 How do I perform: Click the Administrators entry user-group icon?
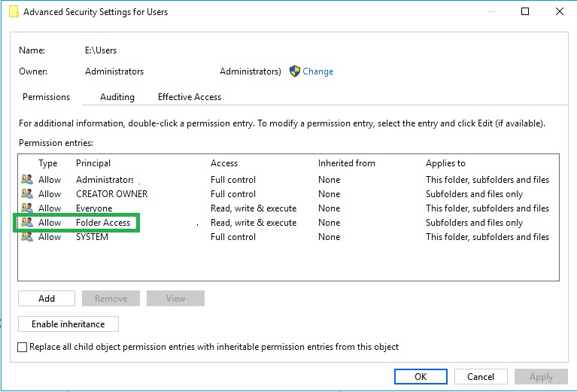(27, 180)
